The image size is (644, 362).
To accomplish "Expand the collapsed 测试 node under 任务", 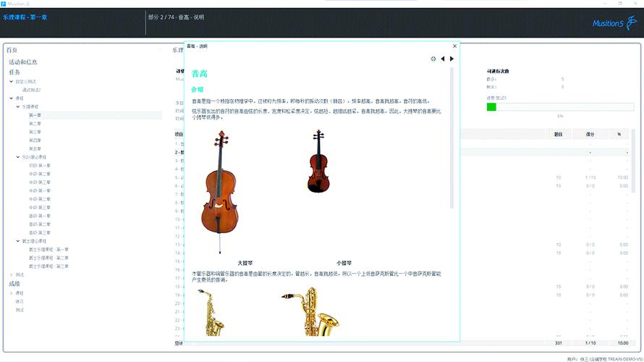I will tap(12, 274).
